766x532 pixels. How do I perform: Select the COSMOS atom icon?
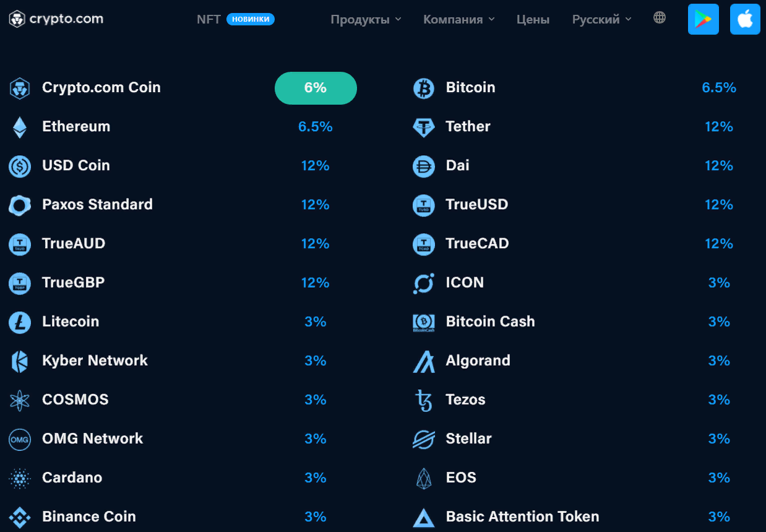coord(19,400)
